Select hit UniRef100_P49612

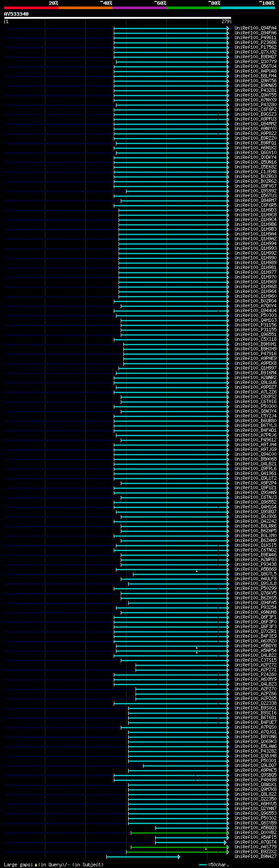(255, 440)
